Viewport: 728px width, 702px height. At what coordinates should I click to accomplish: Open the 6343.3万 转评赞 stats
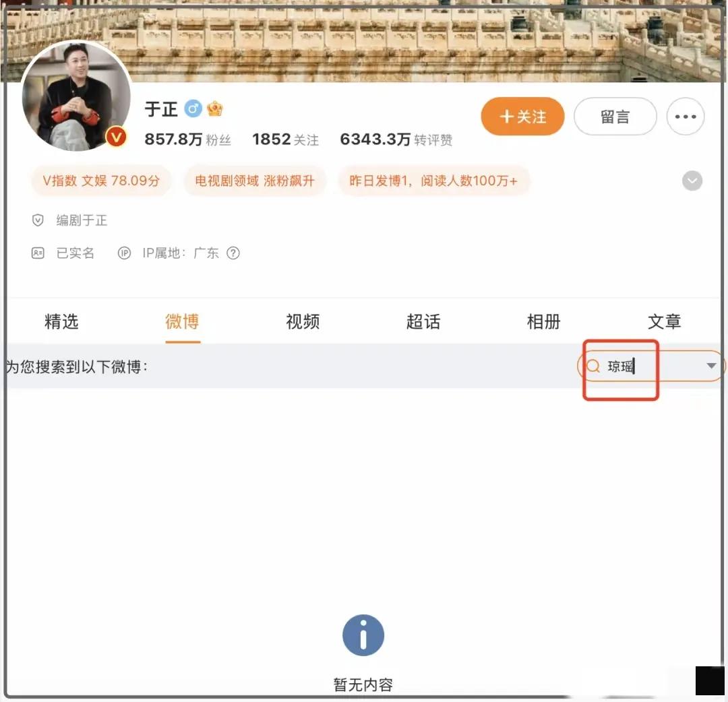pyautogui.click(x=396, y=139)
